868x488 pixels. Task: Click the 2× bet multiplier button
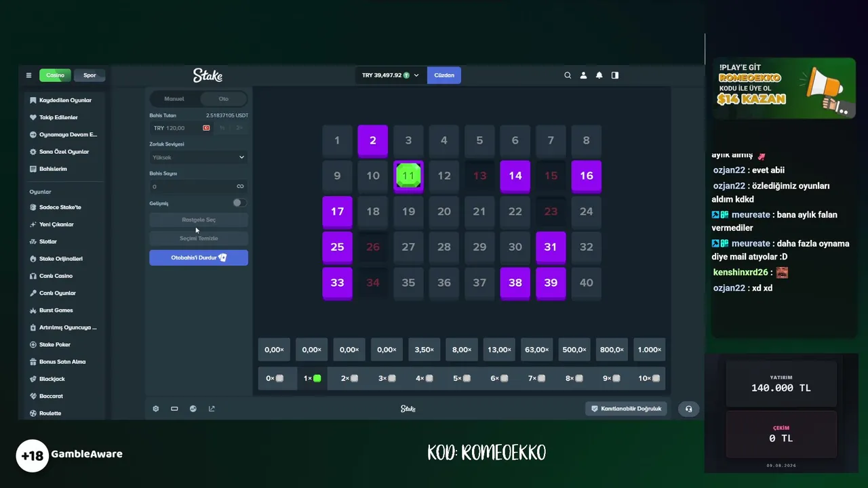pos(239,128)
